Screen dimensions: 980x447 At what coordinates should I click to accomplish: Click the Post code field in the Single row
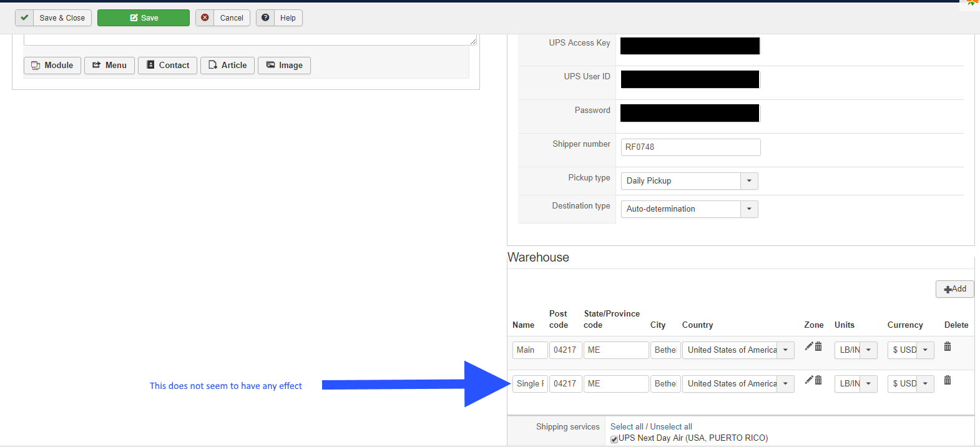coord(566,384)
